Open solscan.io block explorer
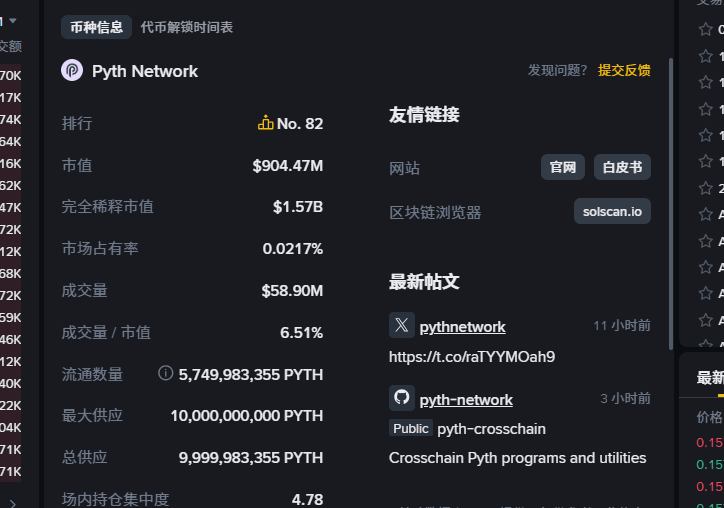This screenshot has width=724, height=508. (612, 212)
